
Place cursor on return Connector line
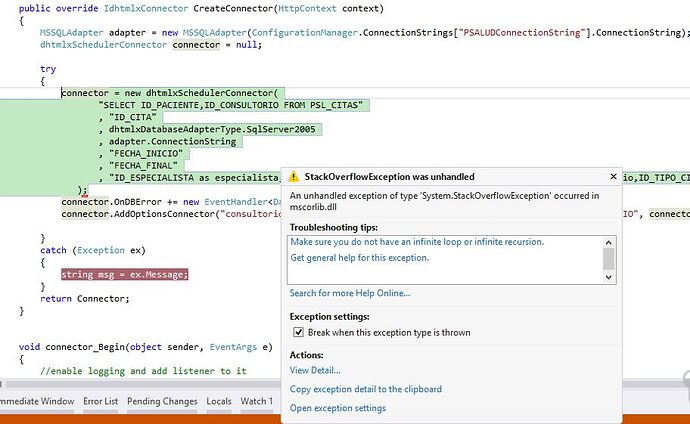(84, 299)
